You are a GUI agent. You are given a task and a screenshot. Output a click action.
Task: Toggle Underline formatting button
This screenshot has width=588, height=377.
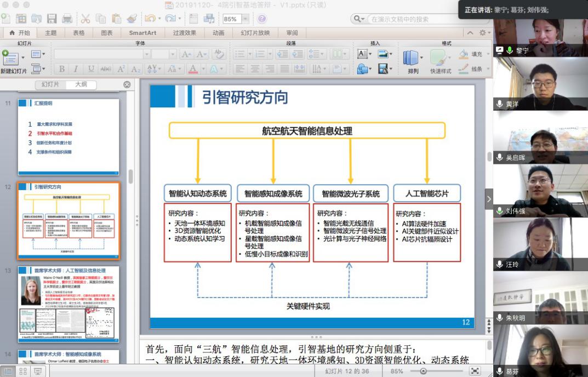pos(91,69)
